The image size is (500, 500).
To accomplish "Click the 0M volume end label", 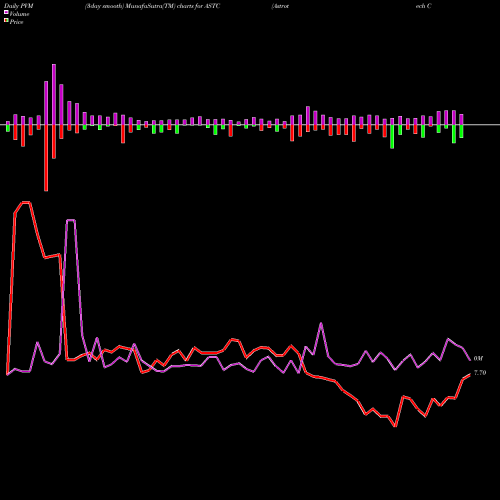I will [478, 359].
